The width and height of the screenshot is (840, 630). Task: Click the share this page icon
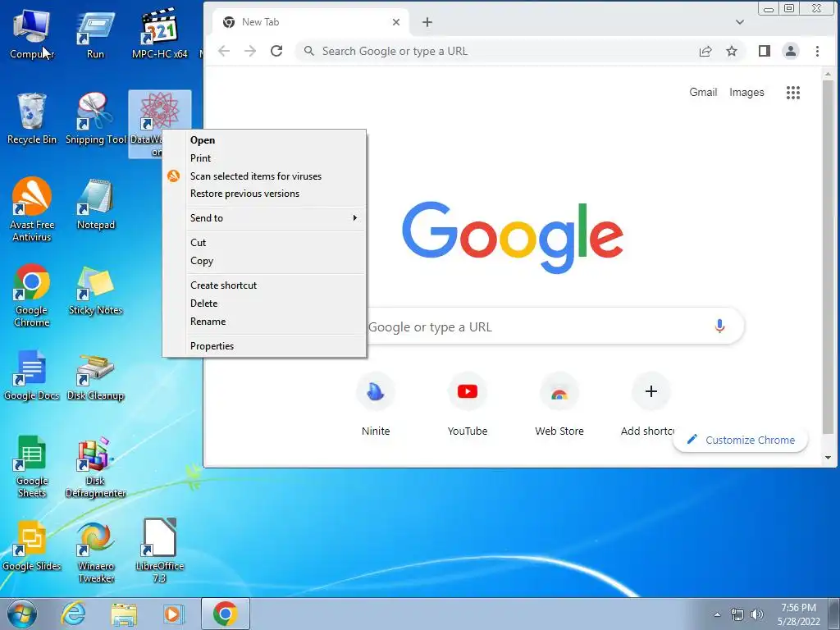(705, 51)
